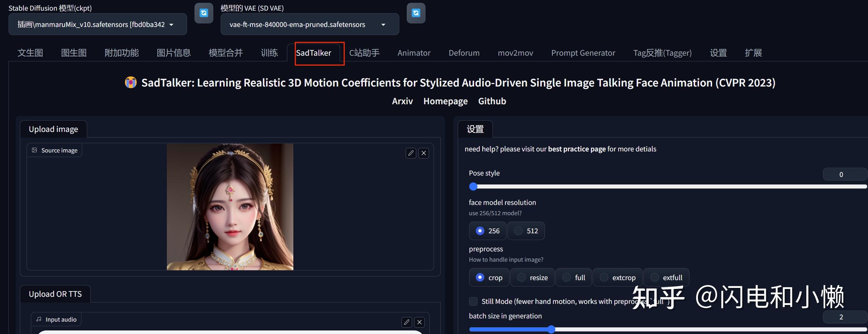Visit the best practice page link
The image size is (868, 334).
[576, 149]
